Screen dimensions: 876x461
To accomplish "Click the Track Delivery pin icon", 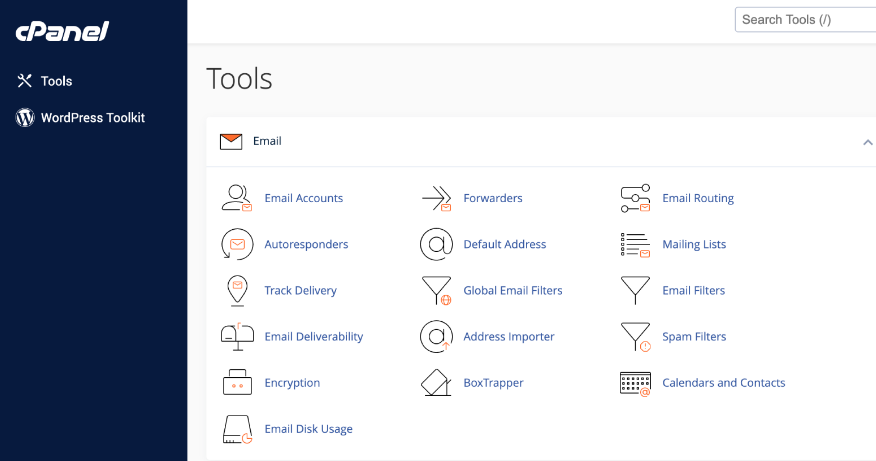I will click(x=237, y=290).
